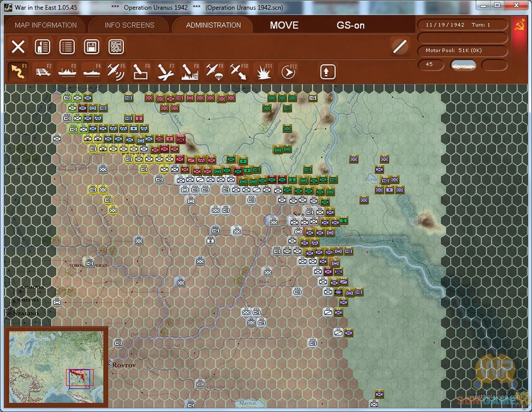532x412 pixels.
Task: Toggle the GS-on ground support setting
Action: pyautogui.click(x=350, y=25)
